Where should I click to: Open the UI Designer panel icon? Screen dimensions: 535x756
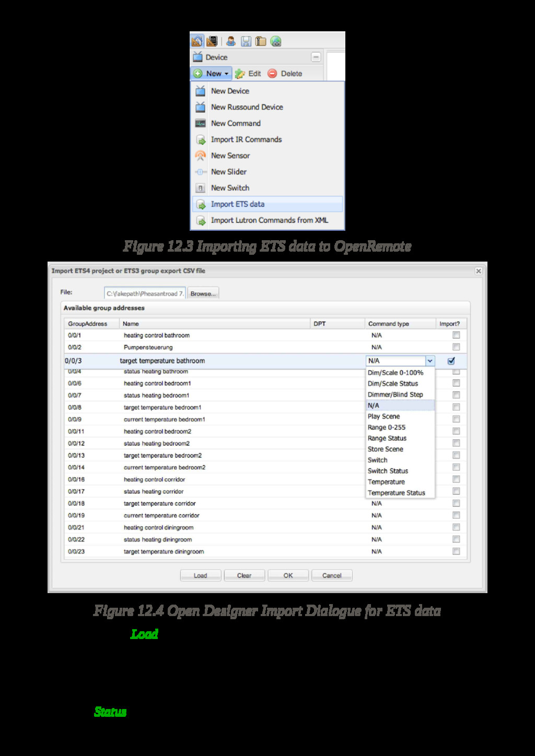212,41
